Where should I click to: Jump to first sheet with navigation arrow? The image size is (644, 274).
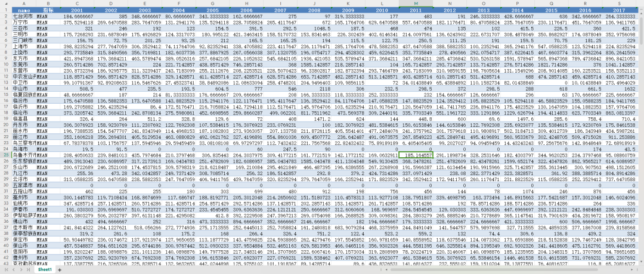point(6,270)
